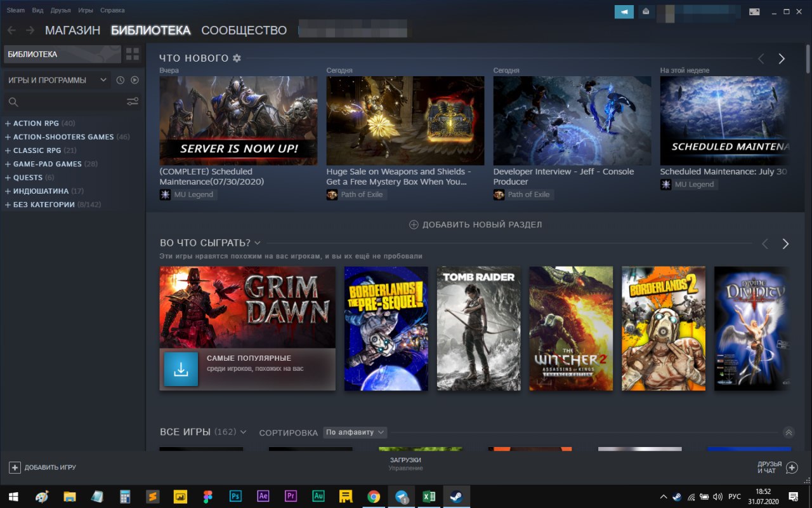Open Telegram from the taskbar

click(401, 497)
